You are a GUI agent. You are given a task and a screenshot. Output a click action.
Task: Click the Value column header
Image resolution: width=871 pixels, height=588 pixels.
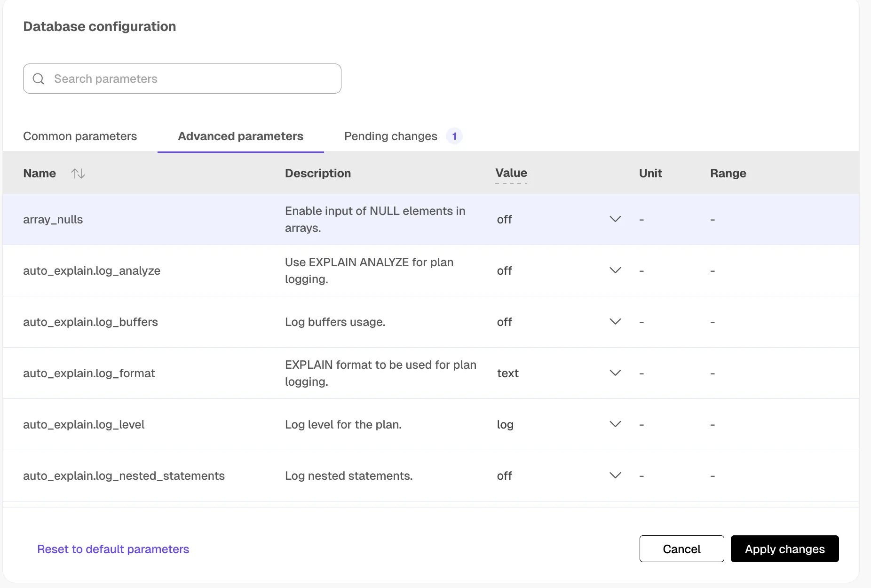[511, 173]
